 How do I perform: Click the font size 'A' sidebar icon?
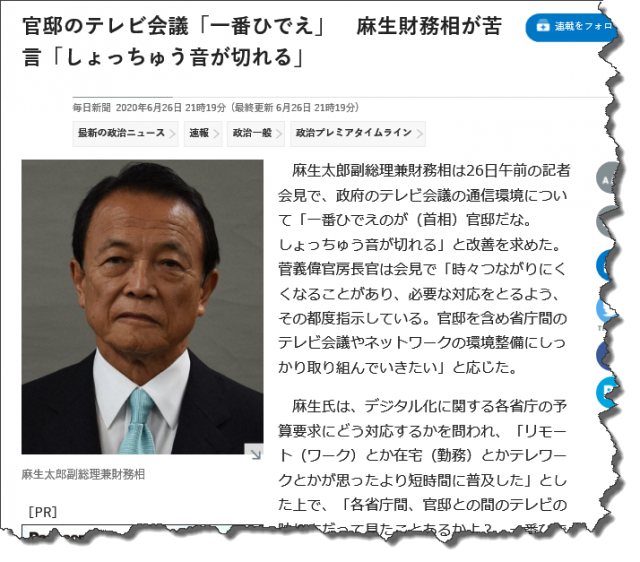tap(607, 178)
